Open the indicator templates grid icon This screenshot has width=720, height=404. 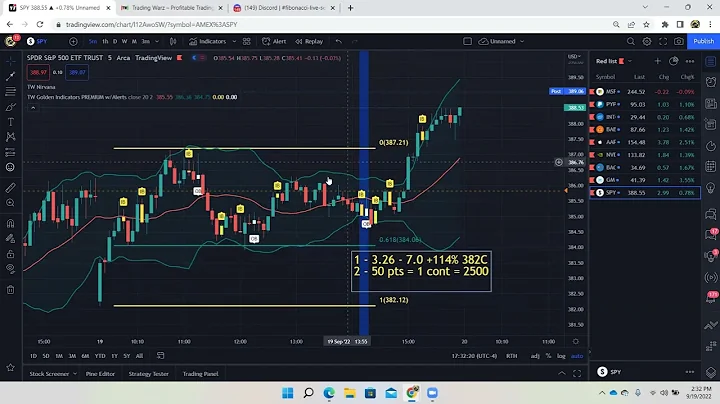[x=247, y=41]
